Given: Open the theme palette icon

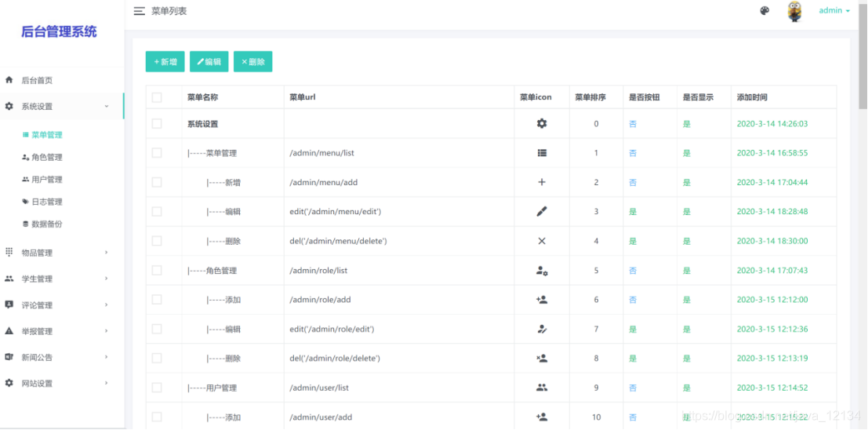Looking at the screenshot, I should coord(764,10).
